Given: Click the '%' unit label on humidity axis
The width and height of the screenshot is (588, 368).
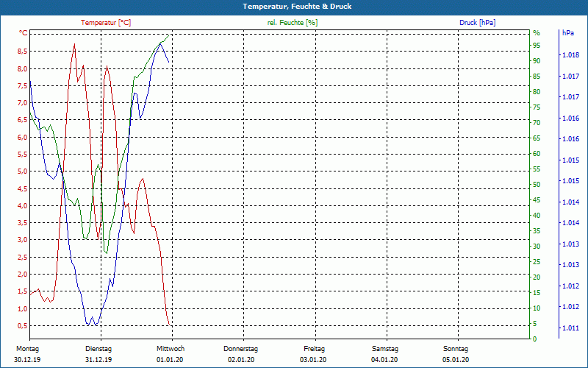Looking at the screenshot, I should (x=537, y=33).
